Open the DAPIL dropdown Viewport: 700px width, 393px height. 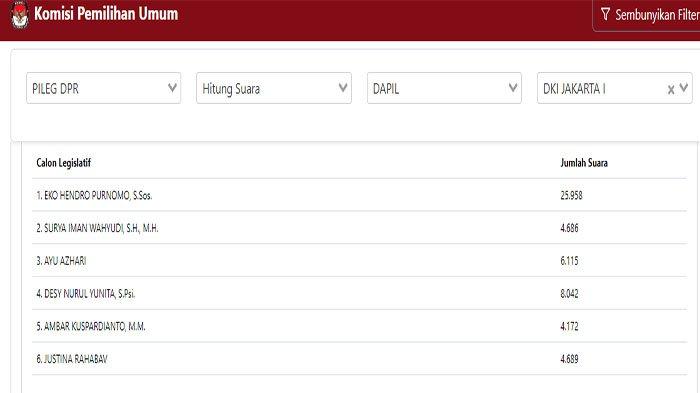(444, 88)
